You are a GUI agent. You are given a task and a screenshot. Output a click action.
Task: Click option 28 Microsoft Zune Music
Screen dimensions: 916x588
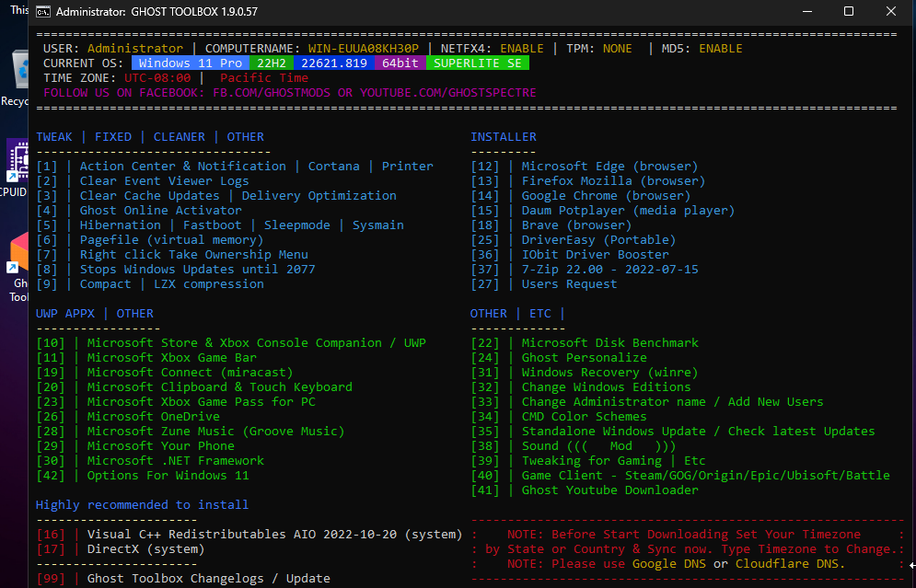pyautogui.click(x=191, y=431)
